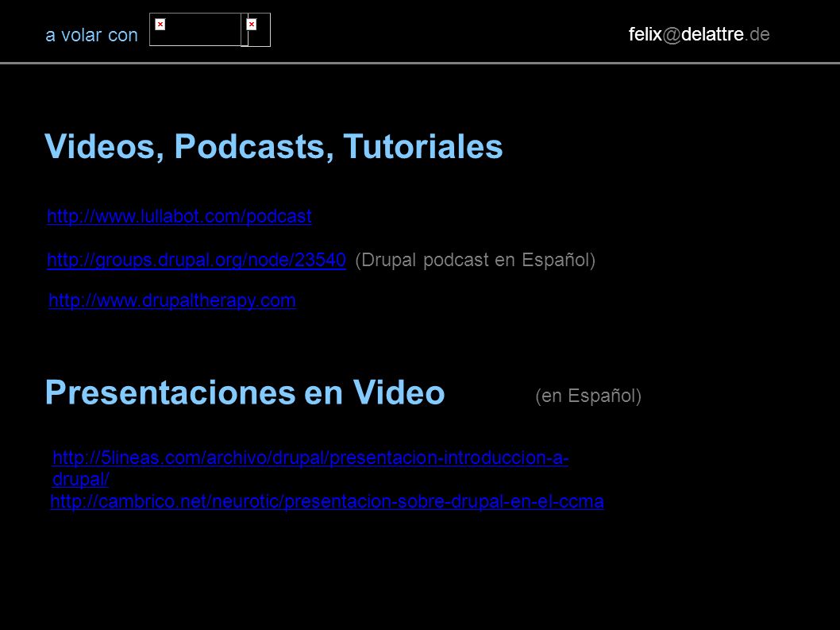Click the '(Drupal podcast en Español)' note

coord(475,260)
